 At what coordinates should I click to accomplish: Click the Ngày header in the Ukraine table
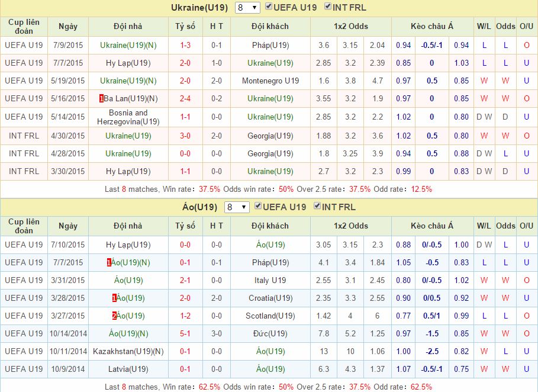pyautogui.click(x=68, y=27)
